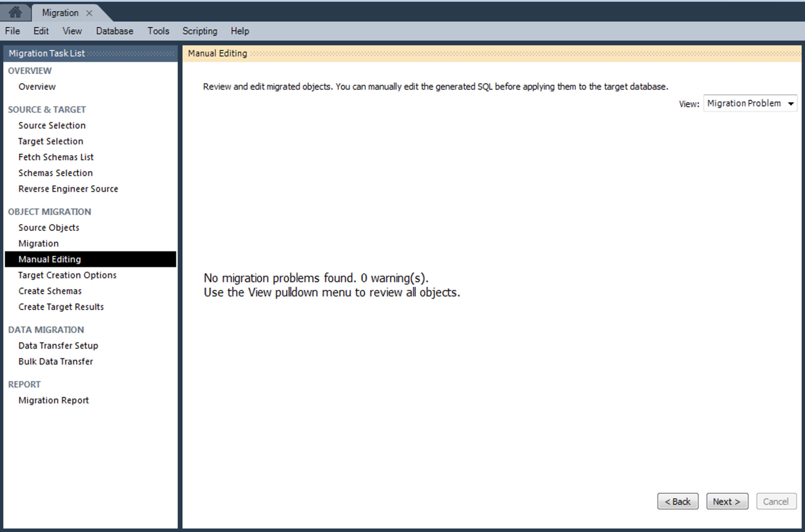Select Reverse Engineer Source step
This screenshot has width=805, height=532.
pyautogui.click(x=68, y=189)
